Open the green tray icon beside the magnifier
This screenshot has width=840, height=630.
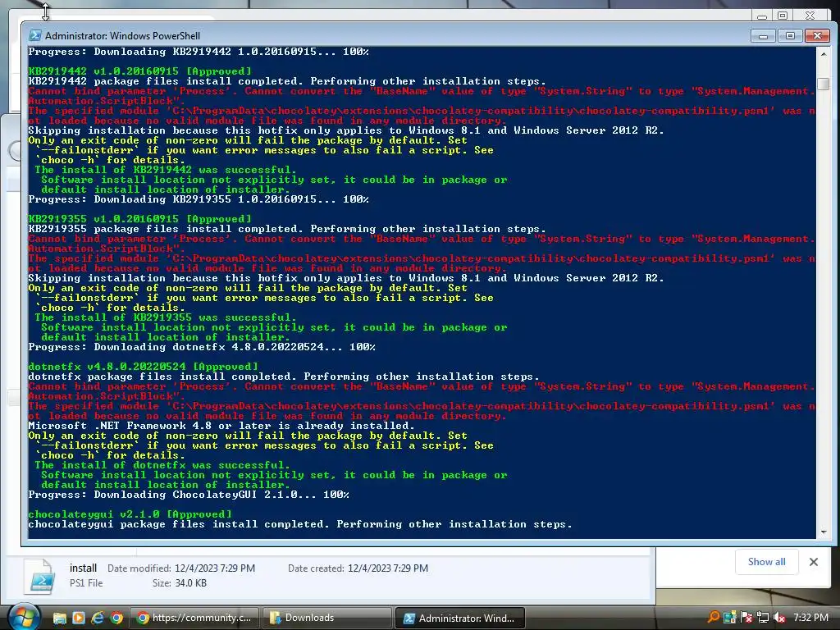point(729,617)
